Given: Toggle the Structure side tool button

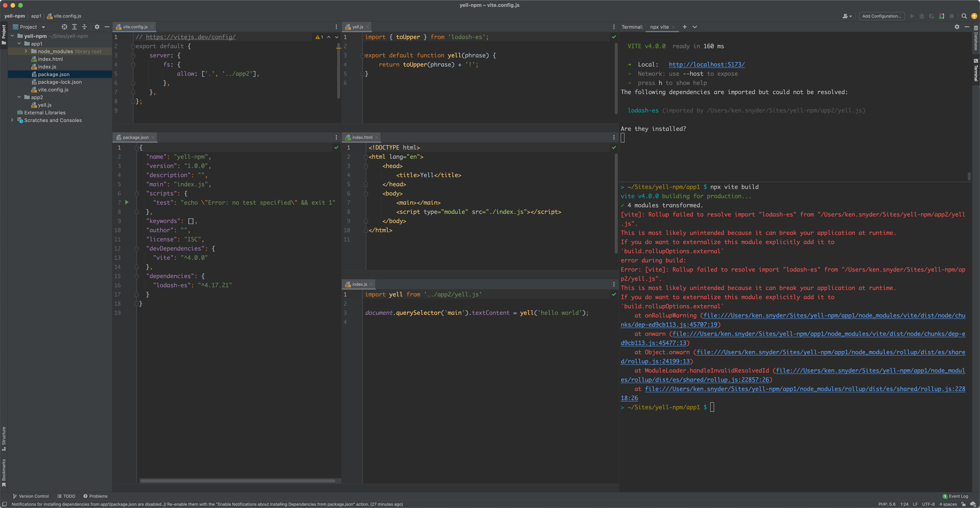Looking at the screenshot, I should pos(4,438).
